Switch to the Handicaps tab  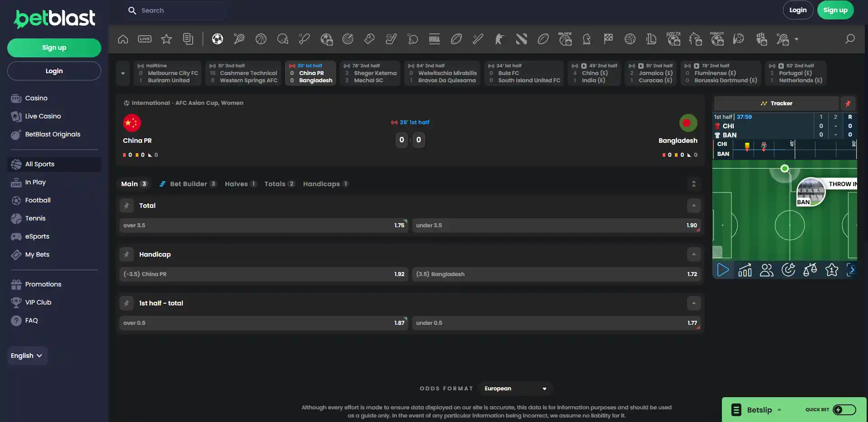coord(326,184)
